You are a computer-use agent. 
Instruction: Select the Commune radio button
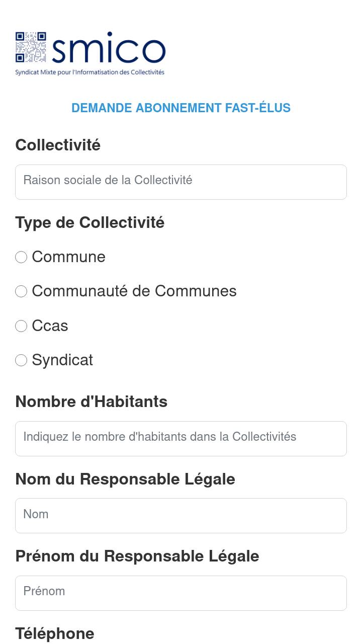click(x=21, y=257)
